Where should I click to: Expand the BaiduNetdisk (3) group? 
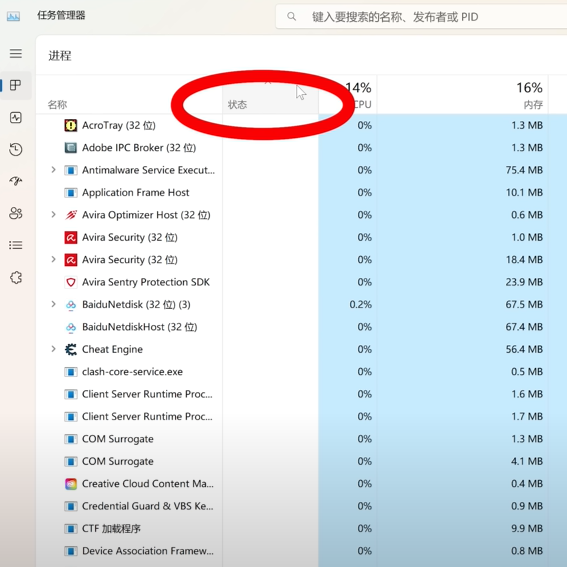click(x=53, y=304)
